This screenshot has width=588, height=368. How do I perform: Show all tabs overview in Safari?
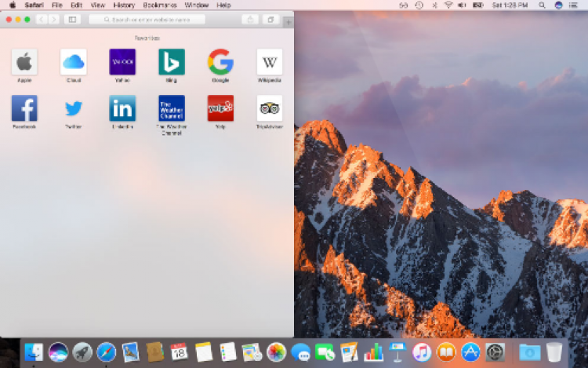[270, 19]
